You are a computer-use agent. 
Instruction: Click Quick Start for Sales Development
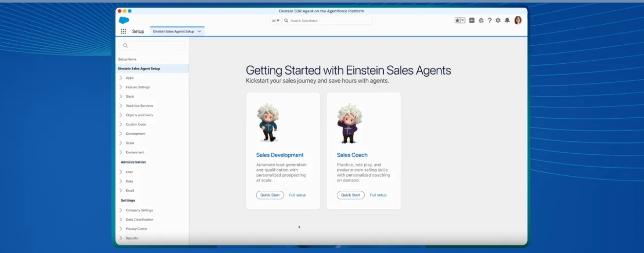pos(270,195)
